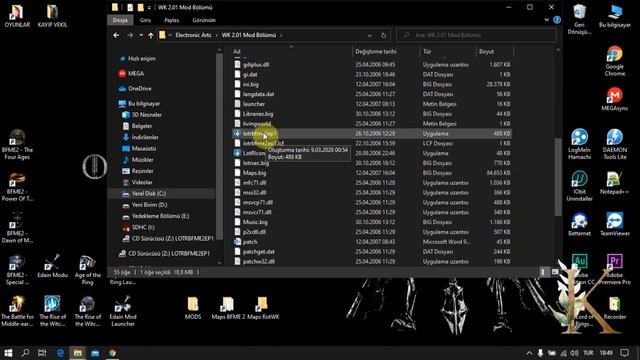The height and width of the screenshot is (360, 640).
Task: Select the lotrsec.big file
Action: click(256, 163)
